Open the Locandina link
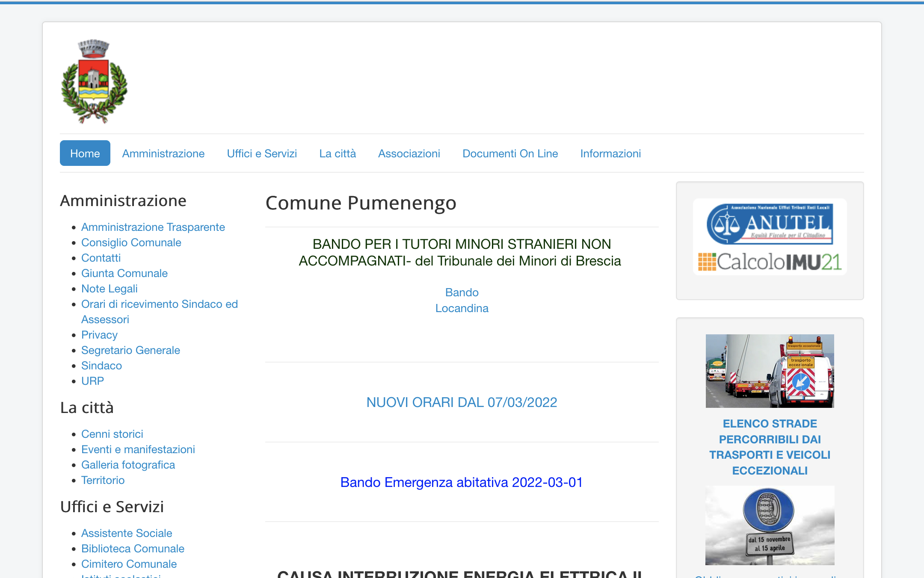 tap(462, 308)
